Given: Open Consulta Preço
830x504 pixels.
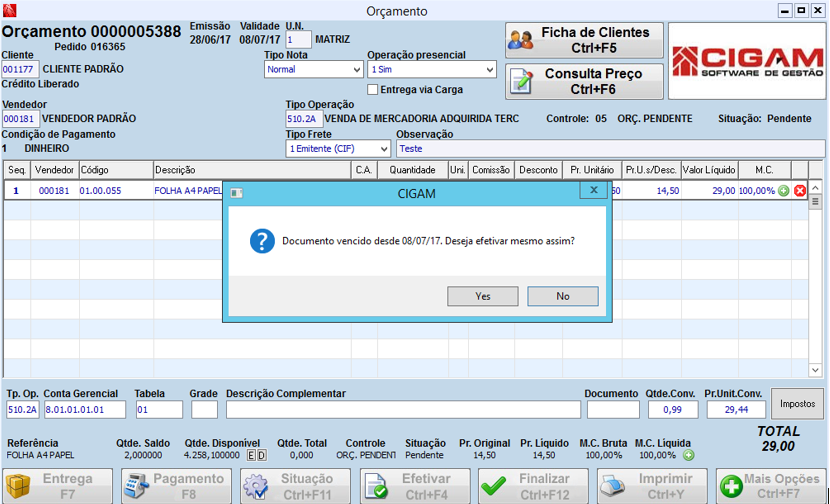Looking at the screenshot, I should (584, 82).
